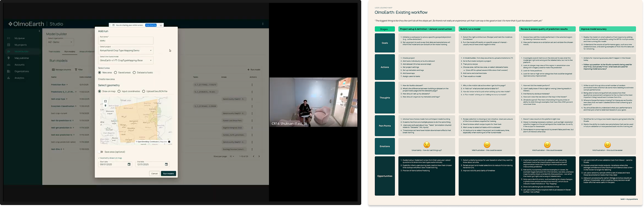
Task: Click the Run models button in dialog
Action: pyautogui.click(x=168, y=173)
